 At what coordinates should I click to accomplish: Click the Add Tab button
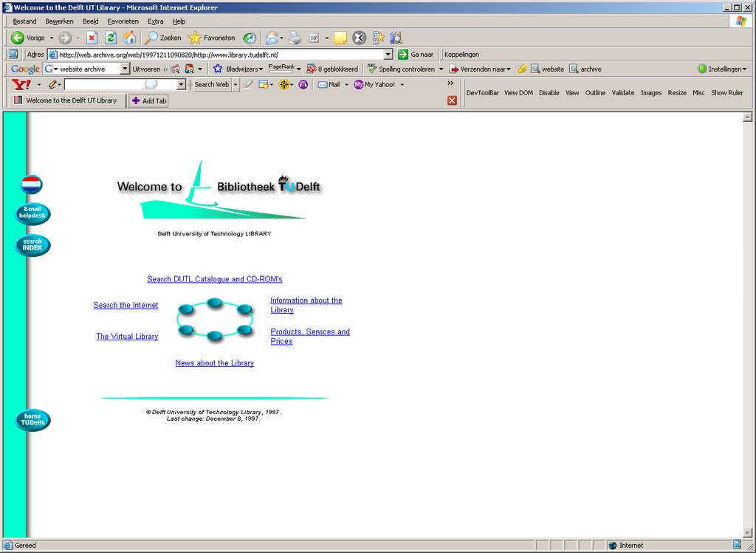149,100
